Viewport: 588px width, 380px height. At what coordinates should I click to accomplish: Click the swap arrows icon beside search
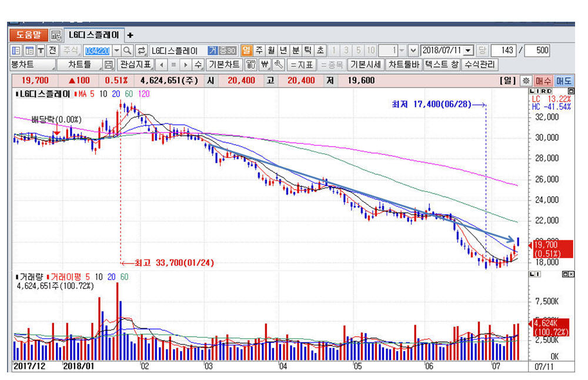click(x=141, y=51)
